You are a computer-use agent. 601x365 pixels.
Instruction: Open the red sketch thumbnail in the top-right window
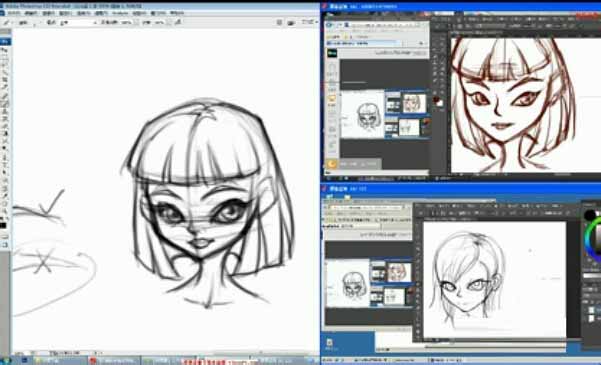[x=414, y=103]
